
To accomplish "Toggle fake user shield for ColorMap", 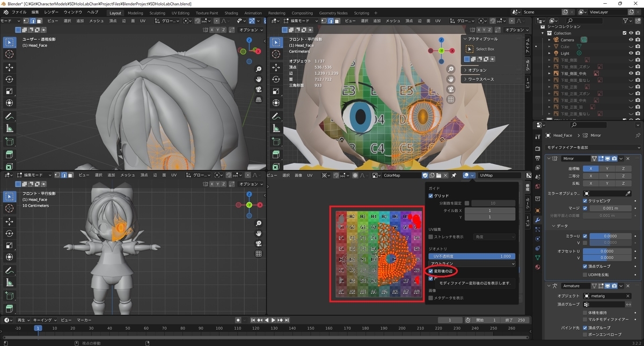I will [x=425, y=175].
